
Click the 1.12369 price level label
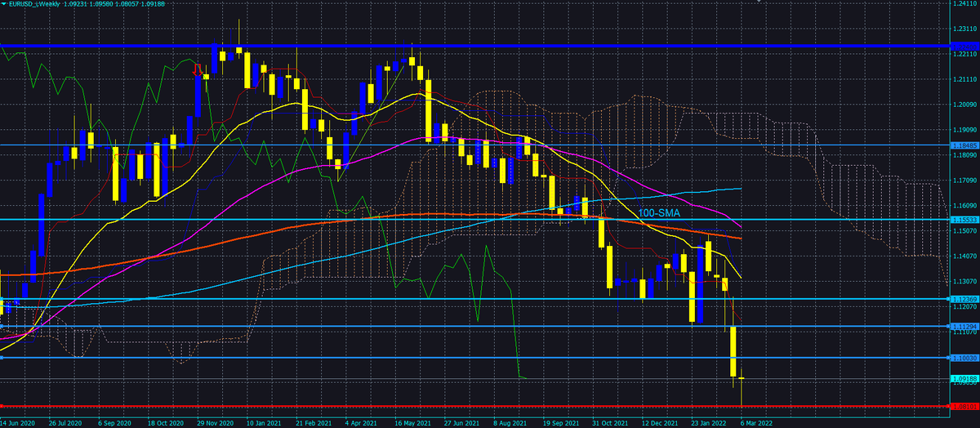coord(964,299)
